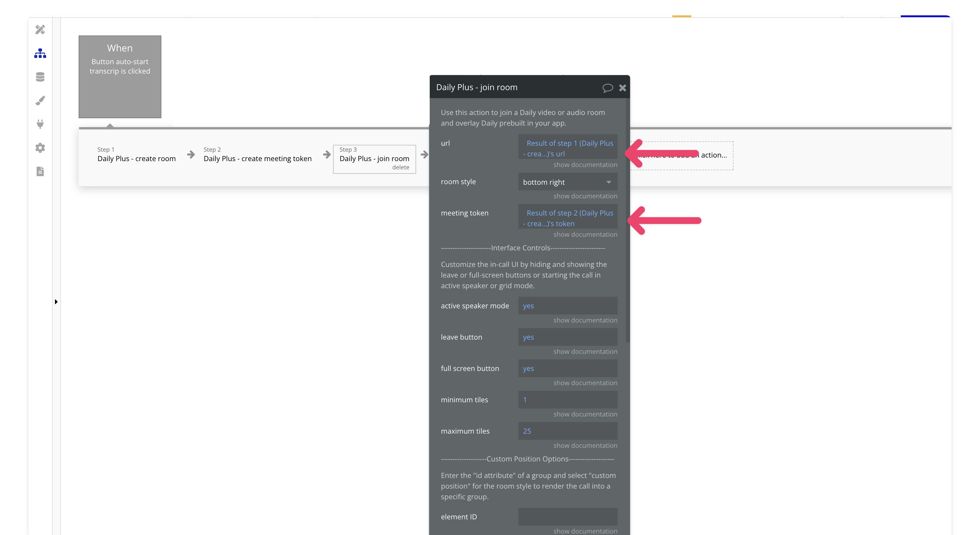Open the Design tab icon in sidebar
The width and height of the screenshot is (980, 535).
40,30
